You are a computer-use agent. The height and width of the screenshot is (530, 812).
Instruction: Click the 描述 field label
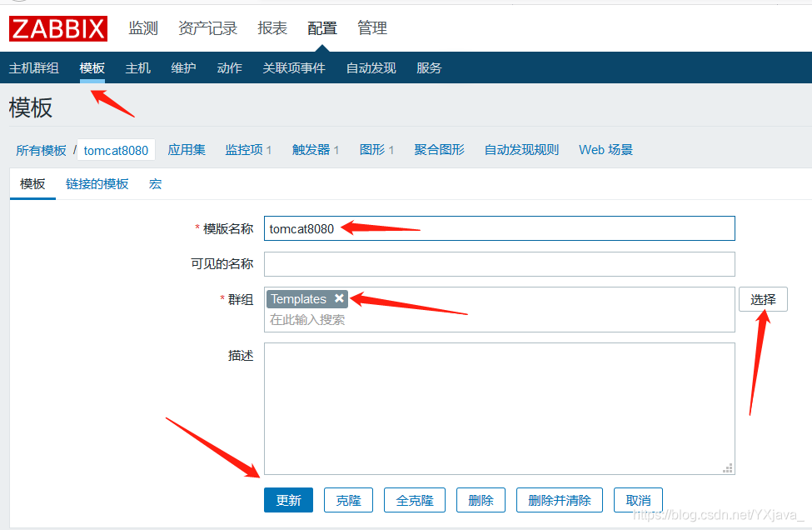[x=241, y=355]
